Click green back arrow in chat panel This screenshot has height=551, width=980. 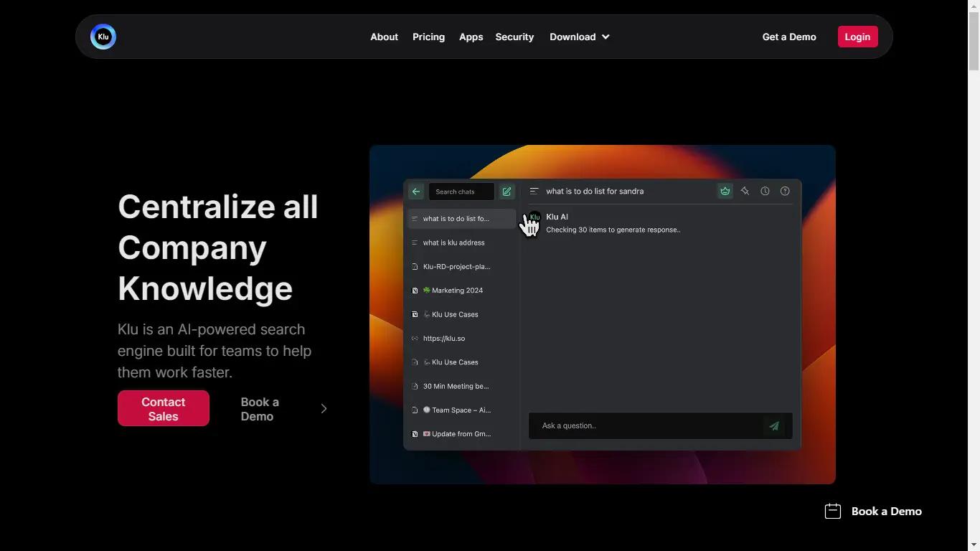[416, 192]
